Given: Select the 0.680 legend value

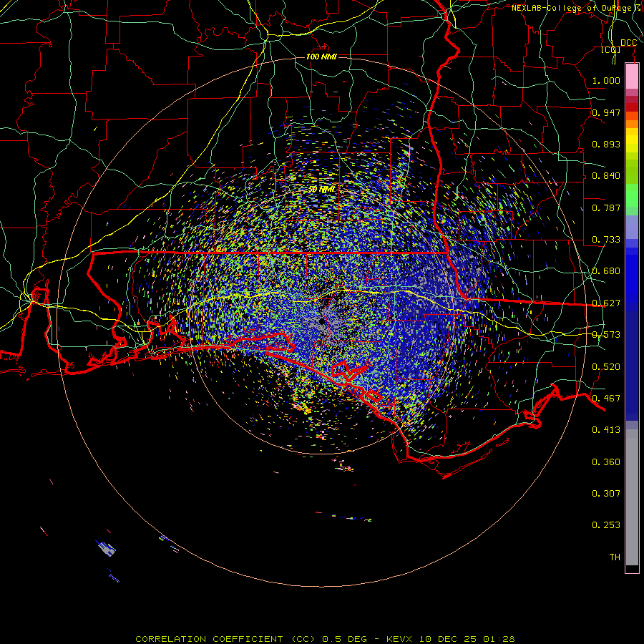Looking at the screenshot, I should pyautogui.click(x=606, y=271).
